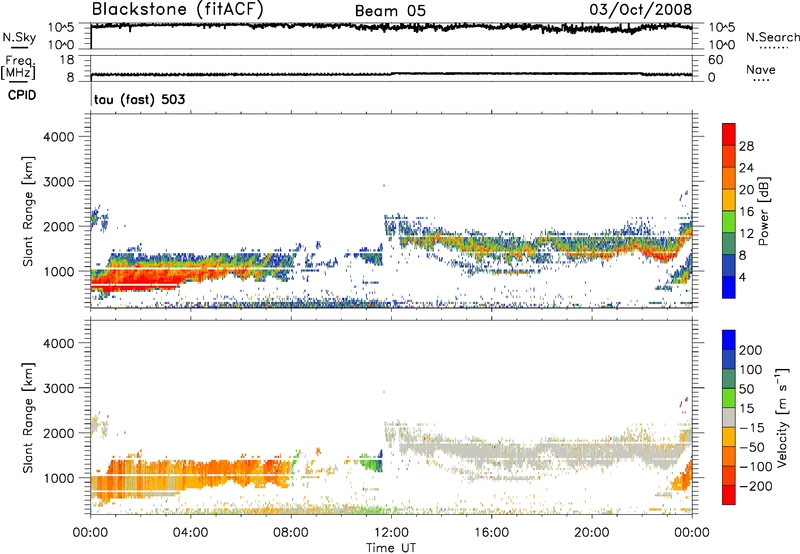Click the "Power [dB]" color bar title
This screenshot has height=554, width=800.
tap(763, 211)
